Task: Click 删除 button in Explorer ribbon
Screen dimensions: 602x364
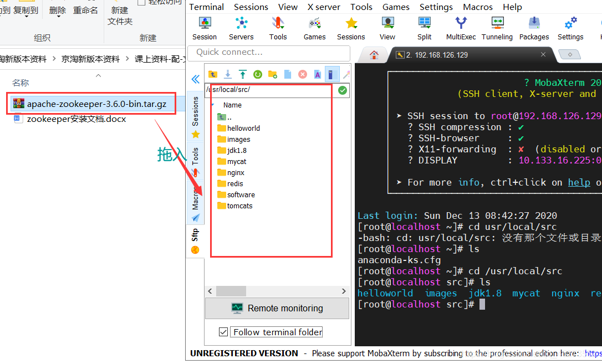Action: coord(58,11)
